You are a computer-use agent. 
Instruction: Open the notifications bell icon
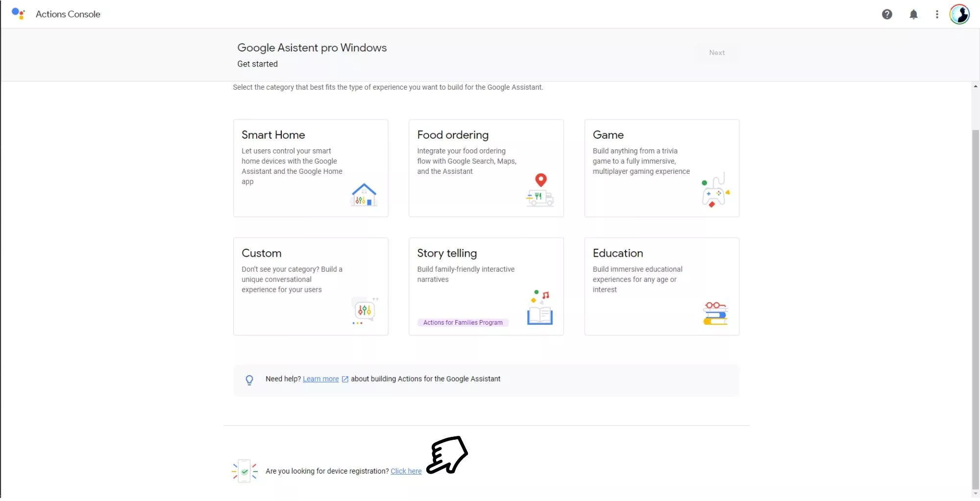tap(913, 14)
